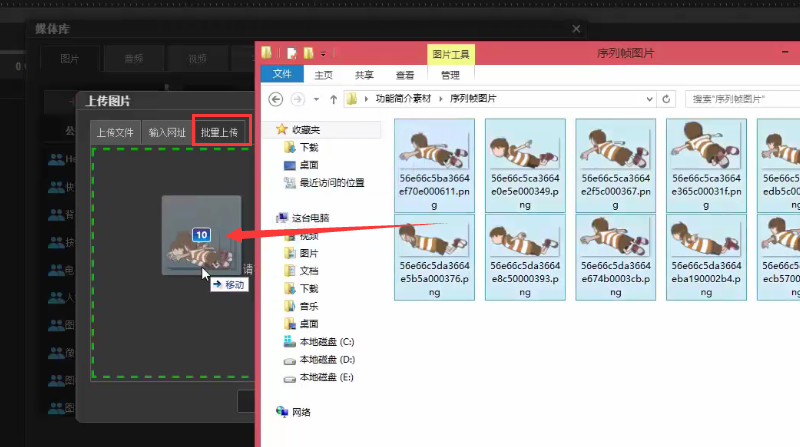Open the recent locations dropdown arrow
Image resolution: width=800 pixels, height=447 pixels.
316,99
